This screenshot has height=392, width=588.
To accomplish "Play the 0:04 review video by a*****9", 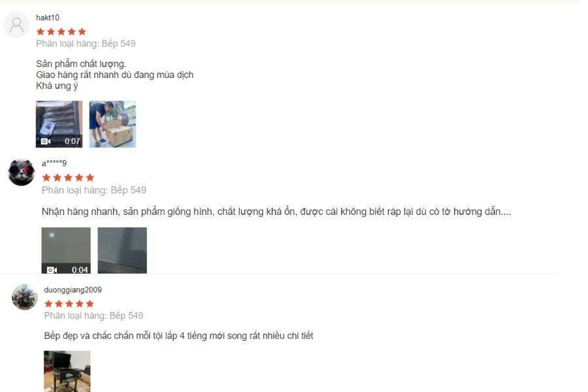I will [66, 250].
